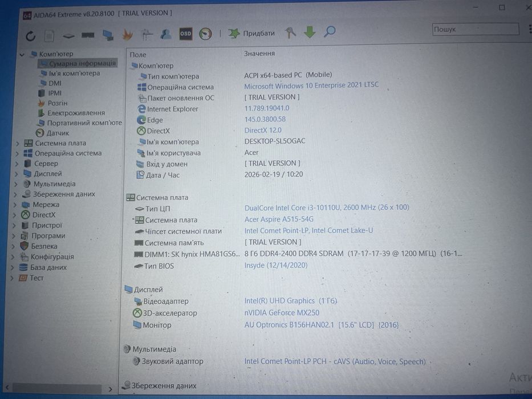The width and height of the screenshot is (532, 399).
Task: Click the Придбати star icon
Action: [234, 33]
